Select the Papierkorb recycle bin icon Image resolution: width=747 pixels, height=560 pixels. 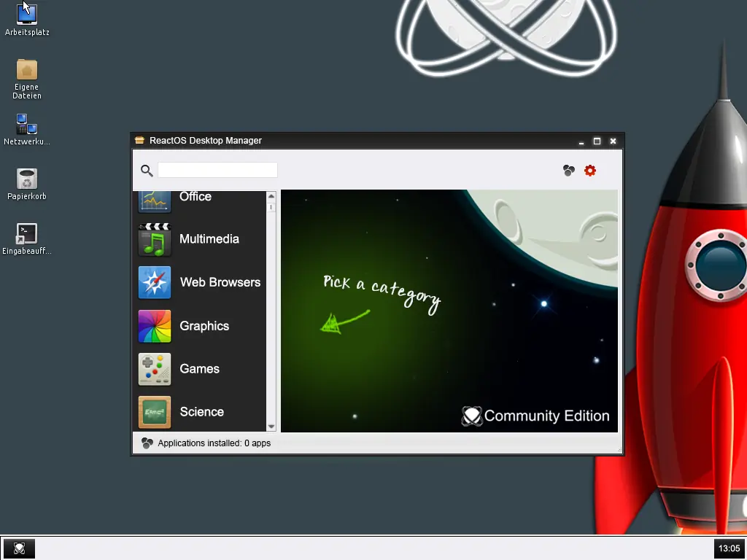click(27, 184)
